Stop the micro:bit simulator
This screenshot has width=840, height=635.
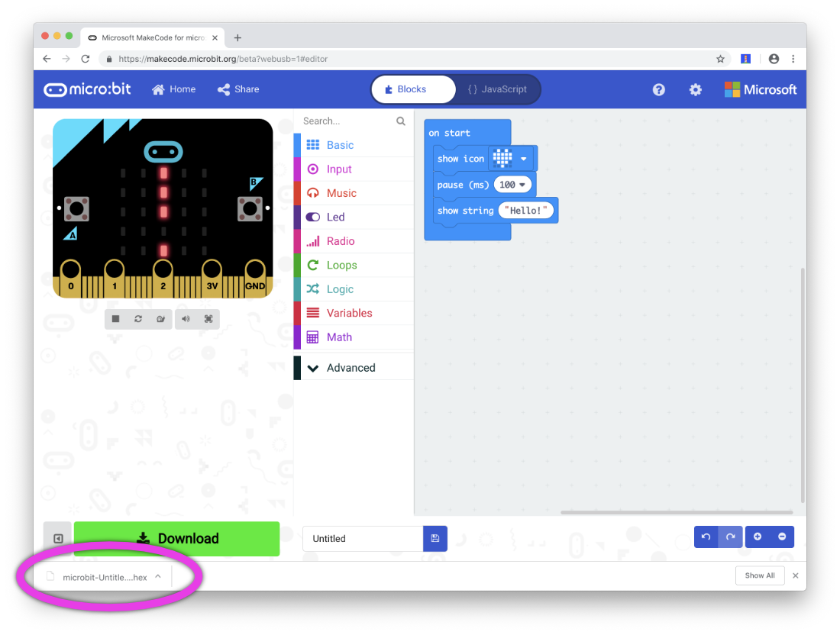115,319
